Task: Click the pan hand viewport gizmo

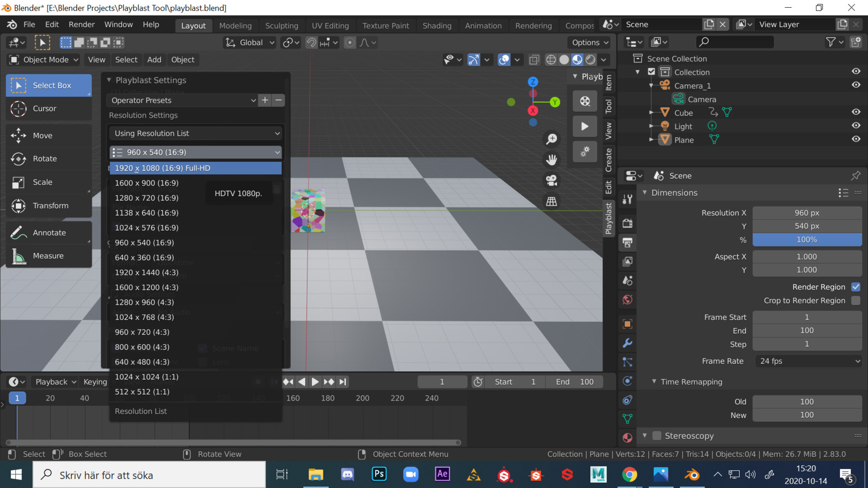Action: 552,160
